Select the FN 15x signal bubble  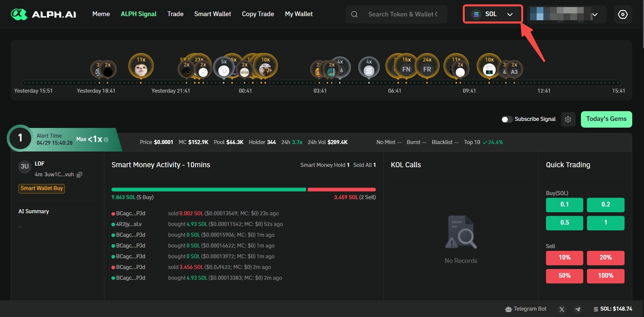click(x=406, y=66)
